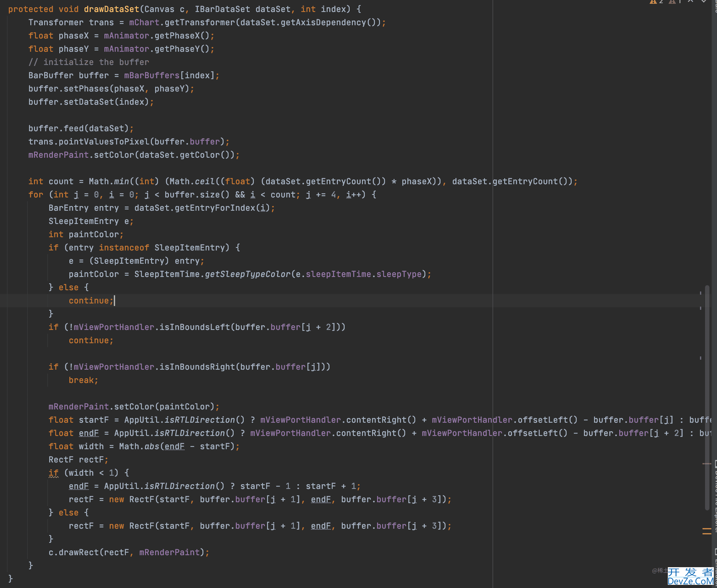The width and height of the screenshot is (717, 588).
Task: Click the drawDataSet method name
Action: 112,9
